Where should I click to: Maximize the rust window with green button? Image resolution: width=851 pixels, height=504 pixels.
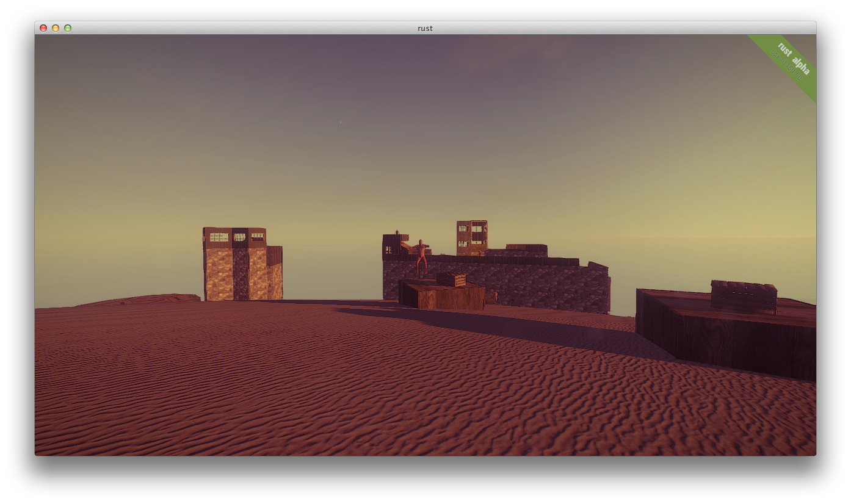pyautogui.click(x=68, y=28)
